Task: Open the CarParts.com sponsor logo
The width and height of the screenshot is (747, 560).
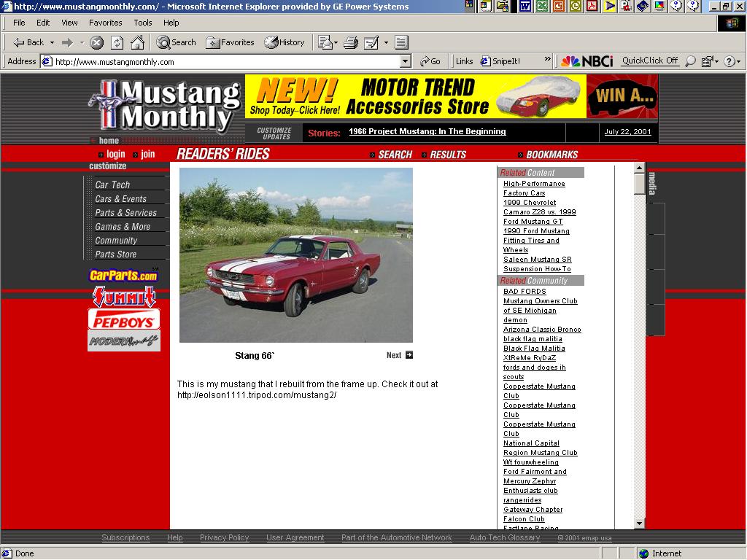Action: coord(123,275)
